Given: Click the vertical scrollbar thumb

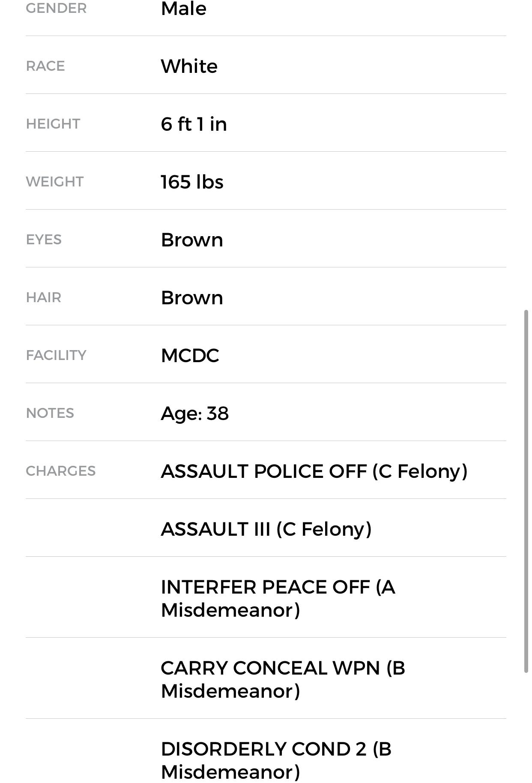Looking at the screenshot, I should click(526, 491).
